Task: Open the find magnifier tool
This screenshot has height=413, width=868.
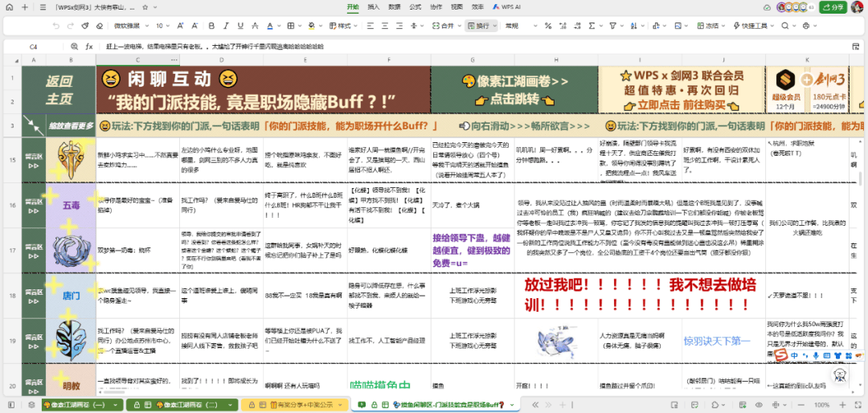Action: [x=785, y=26]
